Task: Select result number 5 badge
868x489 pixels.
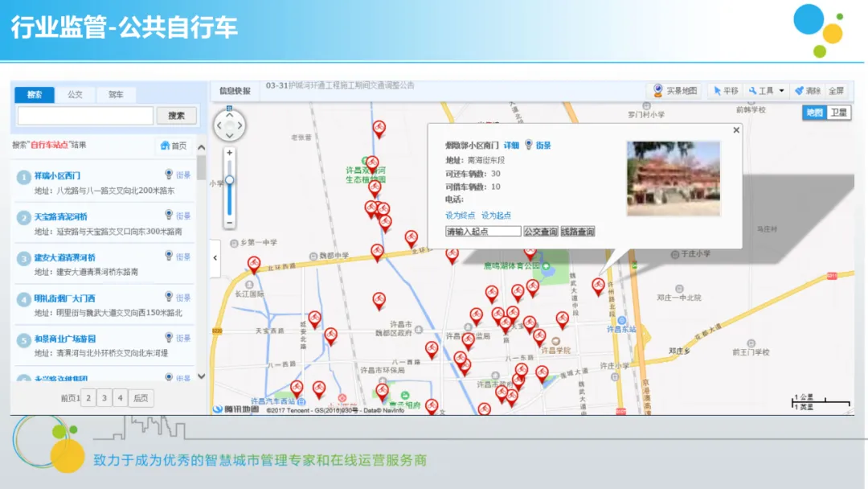Action: coord(23,340)
